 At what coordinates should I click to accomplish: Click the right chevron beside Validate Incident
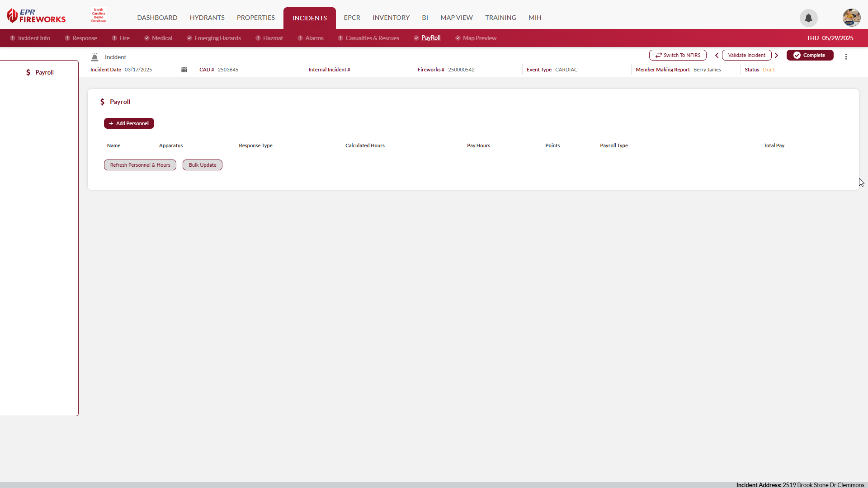[x=776, y=55]
